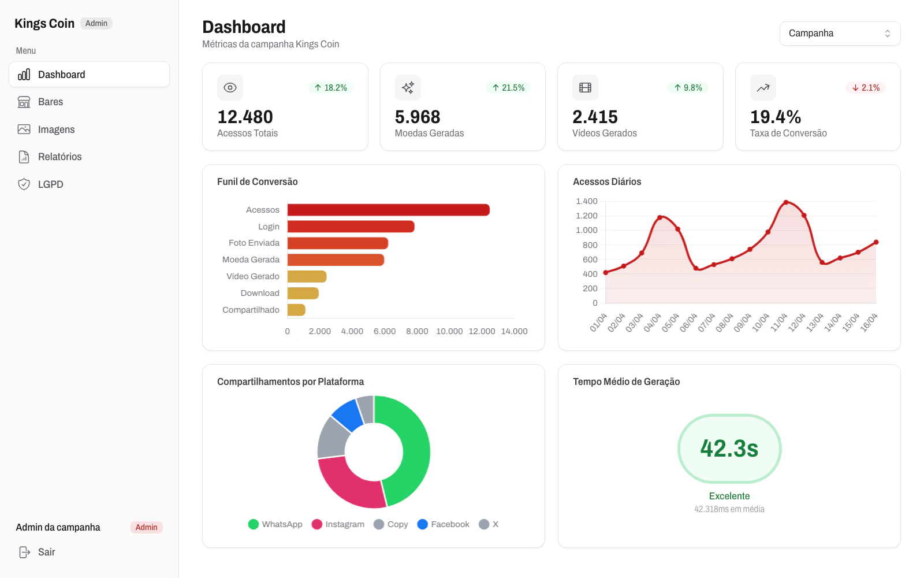Click the Excelente status label

(x=729, y=496)
